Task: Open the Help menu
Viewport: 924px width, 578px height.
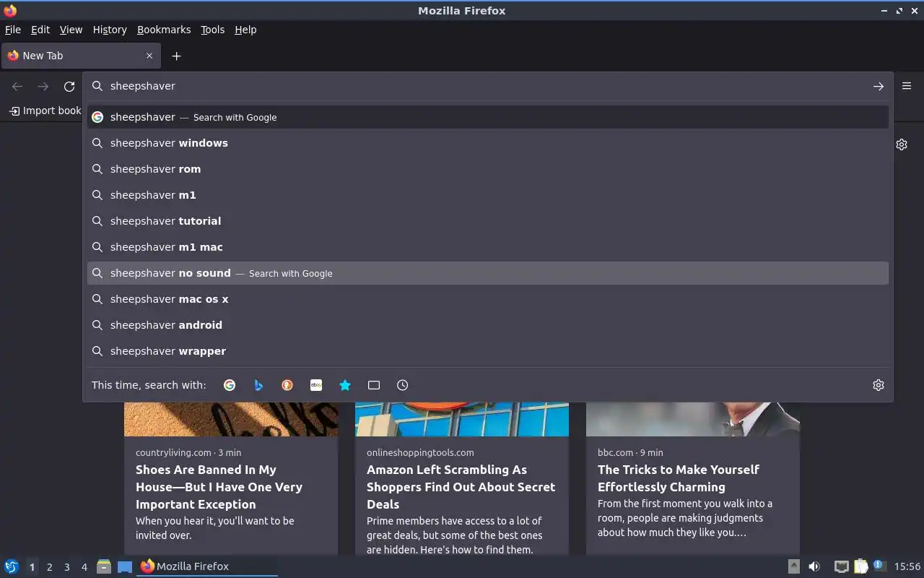Action: [245, 30]
